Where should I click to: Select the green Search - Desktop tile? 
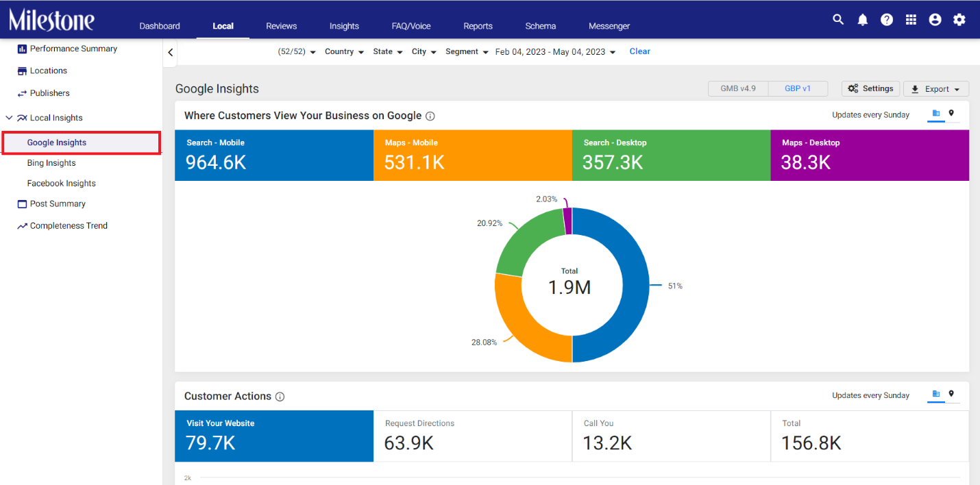[672, 156]
